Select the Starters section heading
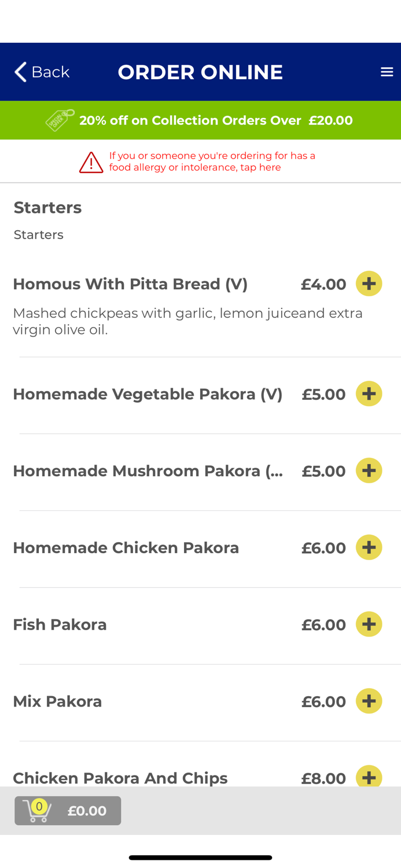This screenshot has height=868, width=401. click(47, 207)
